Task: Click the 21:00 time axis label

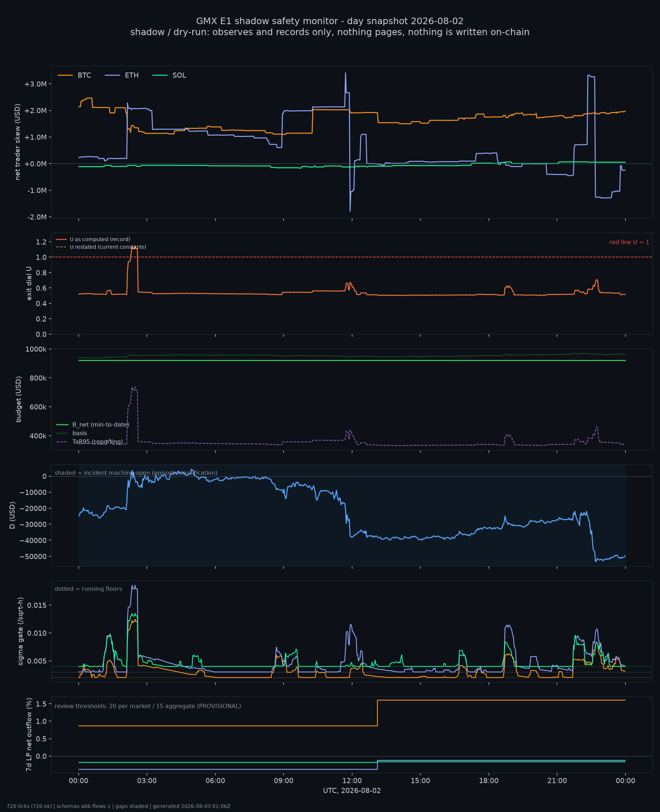Action: pos(557,781)
